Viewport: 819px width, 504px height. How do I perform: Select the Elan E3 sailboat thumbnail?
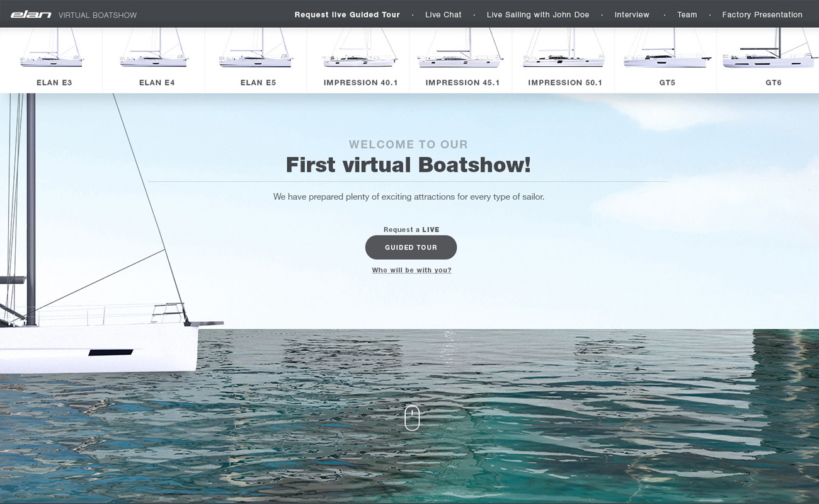coord(52,49)
